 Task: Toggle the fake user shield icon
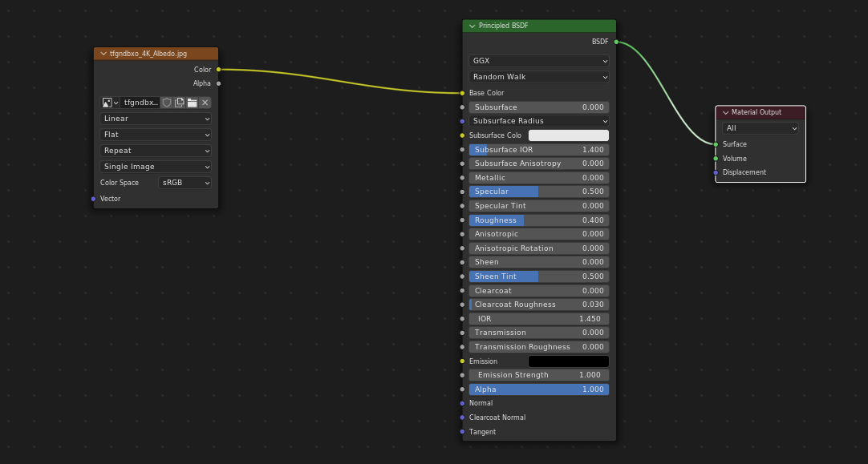(167, 103)
